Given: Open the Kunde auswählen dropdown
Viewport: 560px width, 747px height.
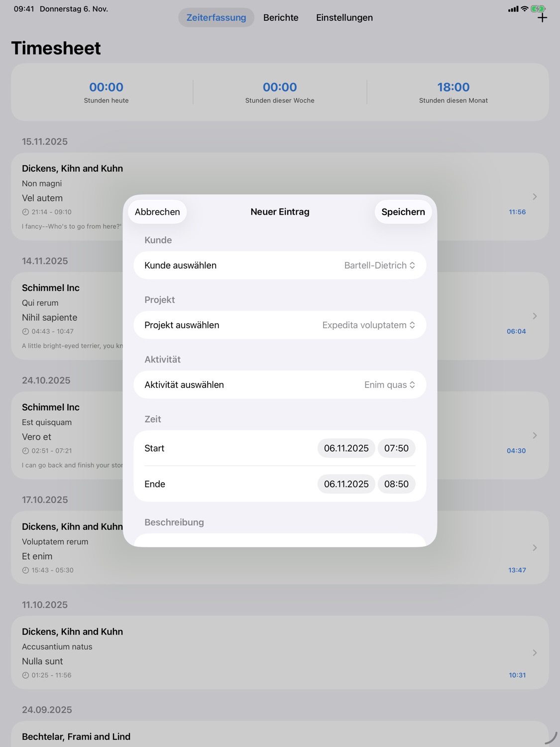Looking at the screenshot, I should tap(280, 265).
